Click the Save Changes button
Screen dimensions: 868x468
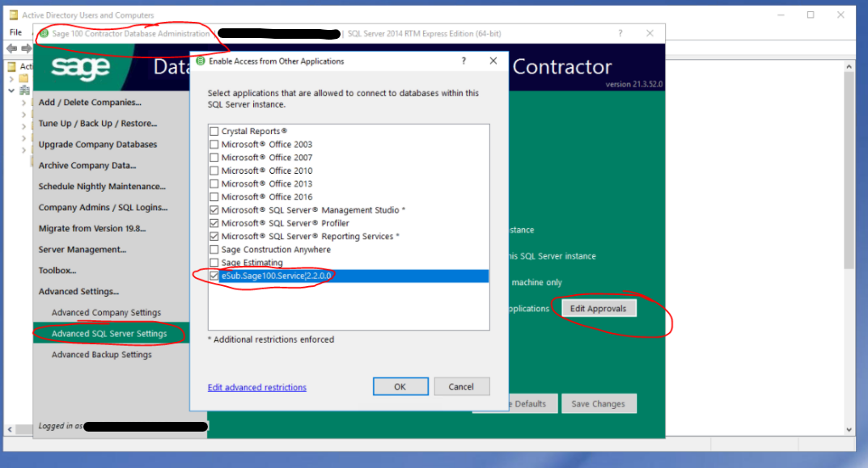pos(599,404)
